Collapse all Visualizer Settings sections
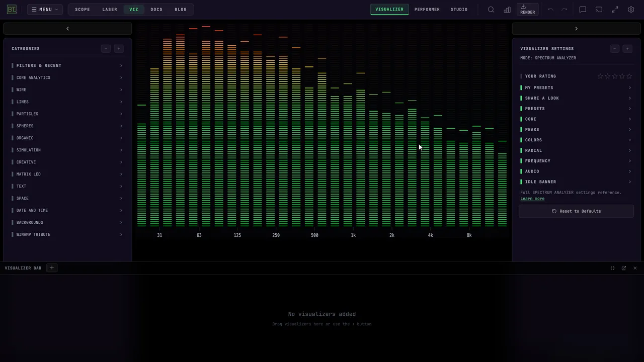This screenshot has width=644, height=362. point(614,49)
